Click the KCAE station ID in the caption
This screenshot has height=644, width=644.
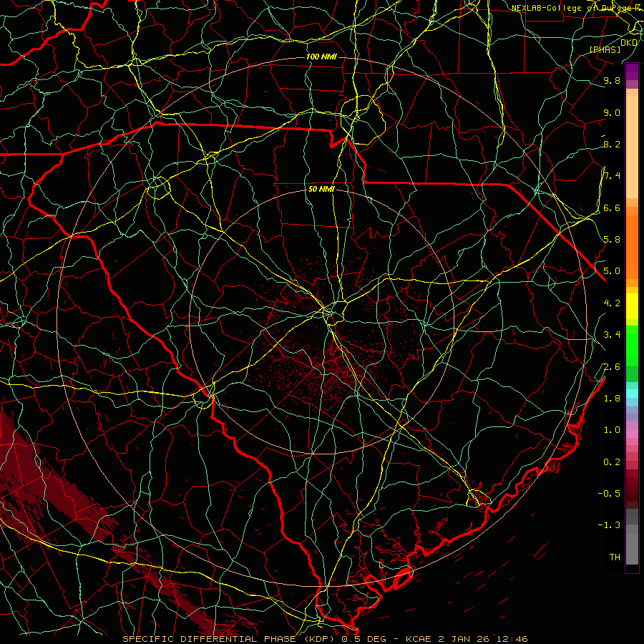click(418, 639)
